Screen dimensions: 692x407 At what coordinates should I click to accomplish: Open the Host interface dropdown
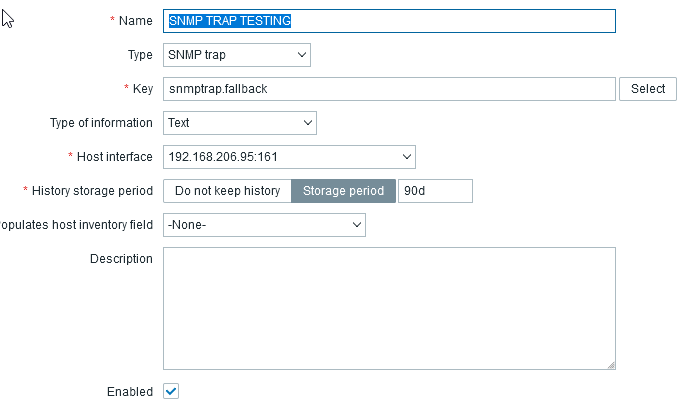(x=289, y=157)
